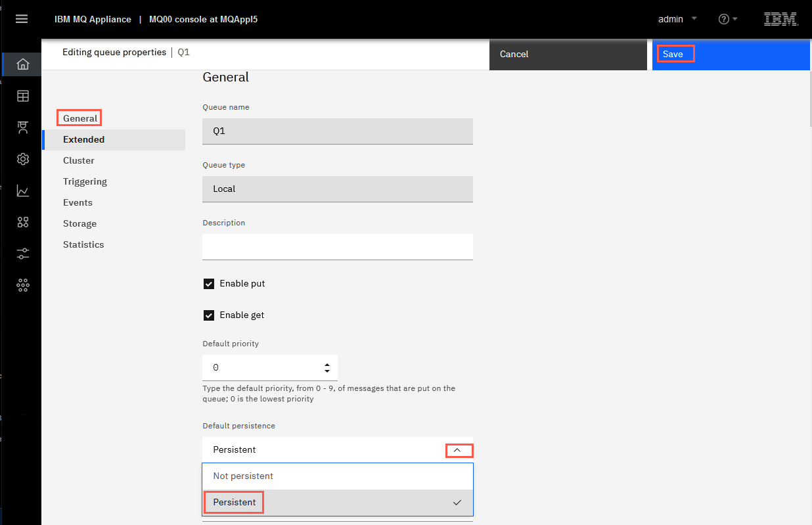Click the Cancel button
812x525 pixels.
[568, 55]
